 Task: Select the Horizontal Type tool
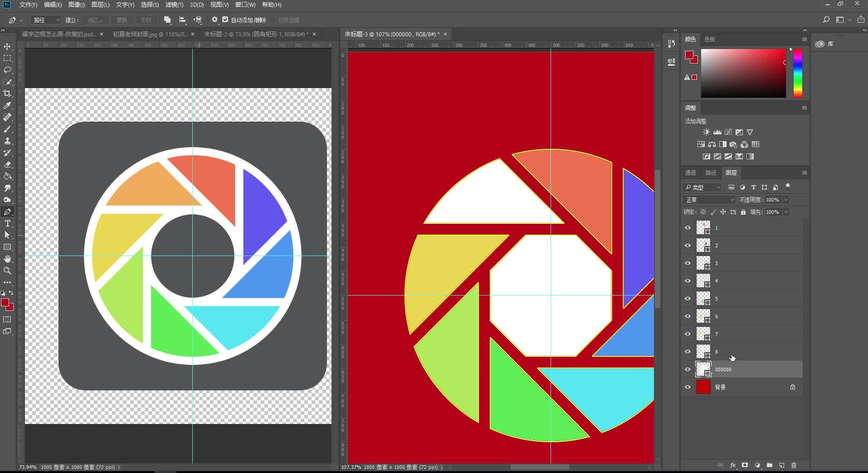[x=7, y=223]
